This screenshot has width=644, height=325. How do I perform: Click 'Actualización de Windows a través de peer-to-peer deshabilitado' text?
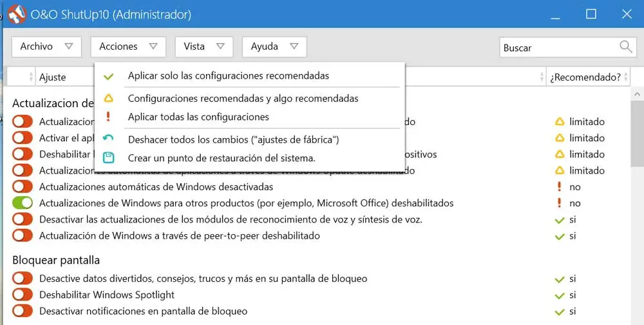coord(180,236)
